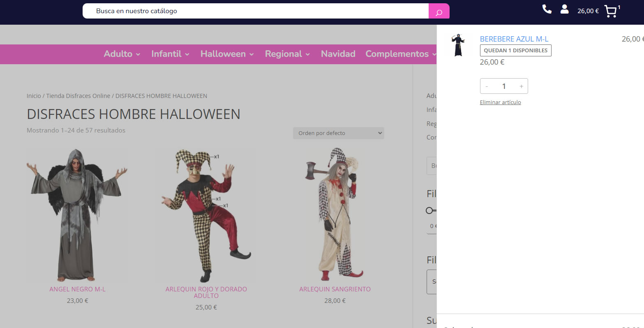This screenshot has width=644, height=328.
Task: Open Tienda Disfraces Online breadcrumb
Action: coord(78,96)
